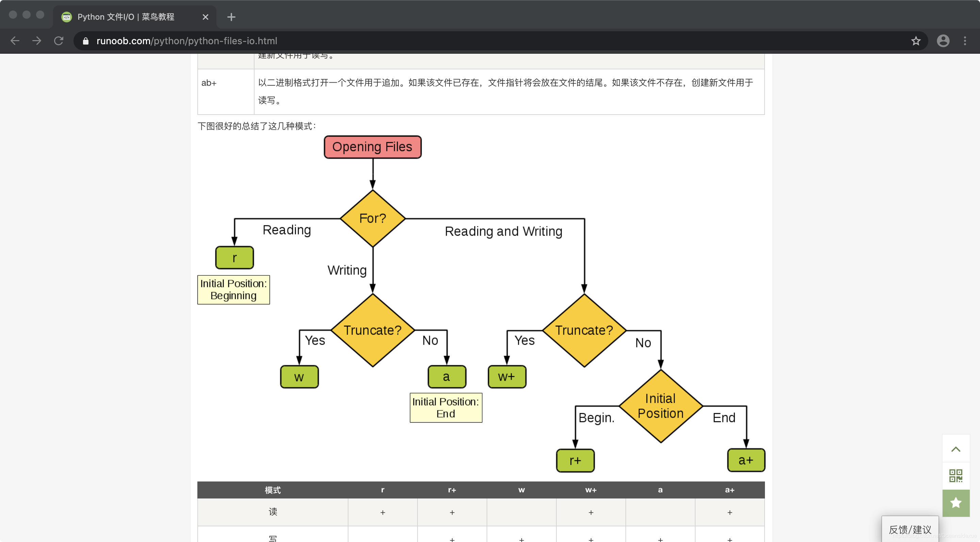This screenshot has height=542, width=980.
Task: Click the Initial Position: Beginning note
Action: click(233, 290)
